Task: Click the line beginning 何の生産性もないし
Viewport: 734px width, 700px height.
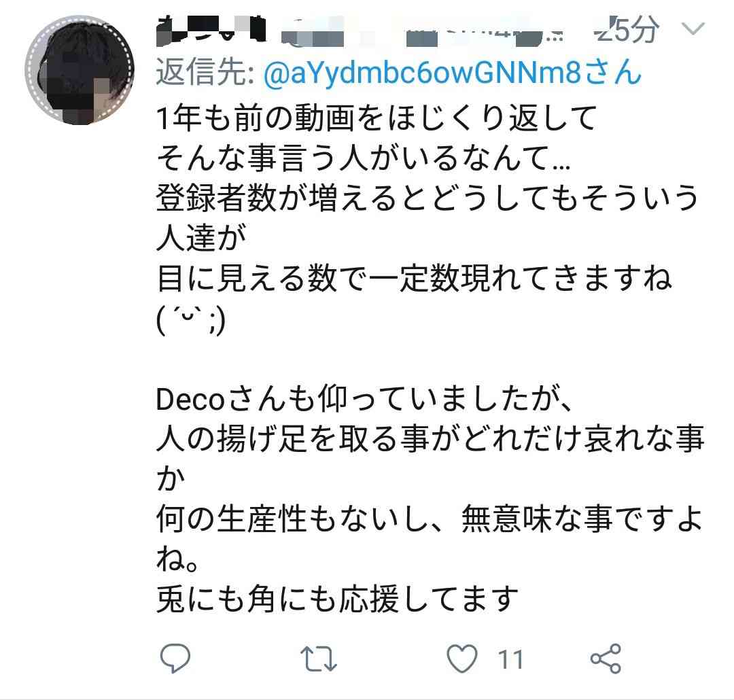Action: tap(430, 519)
